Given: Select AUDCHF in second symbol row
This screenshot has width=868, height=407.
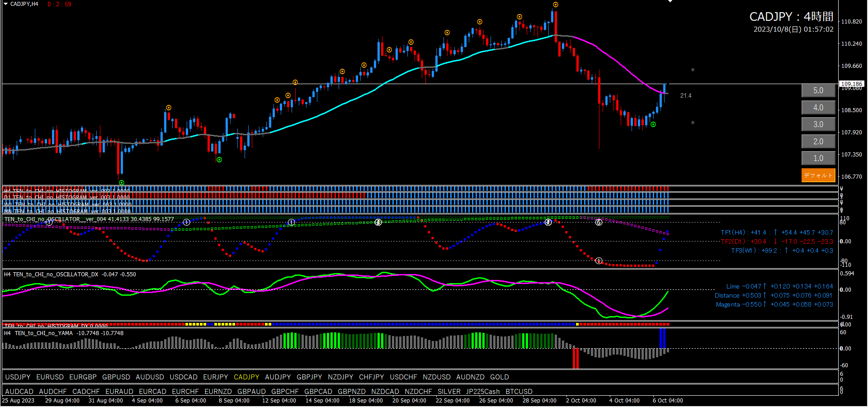Looking at the screenshot, I should tap(53, 392).
